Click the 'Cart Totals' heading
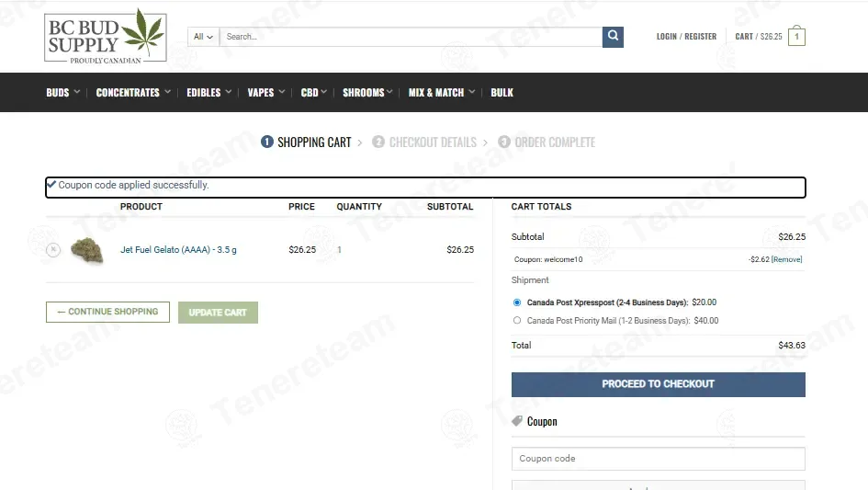The height and width of the screenshot is (490, 868). tap(541, 207)
